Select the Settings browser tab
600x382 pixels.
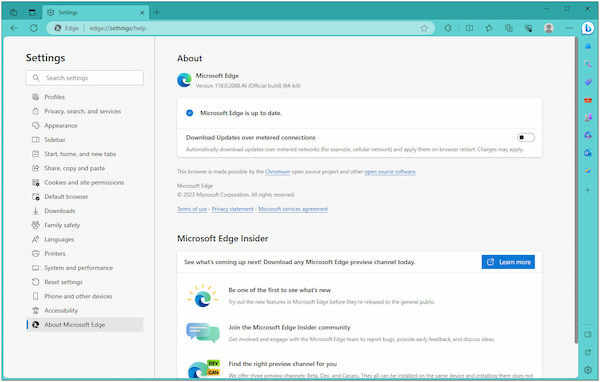[x=96, y=12]
